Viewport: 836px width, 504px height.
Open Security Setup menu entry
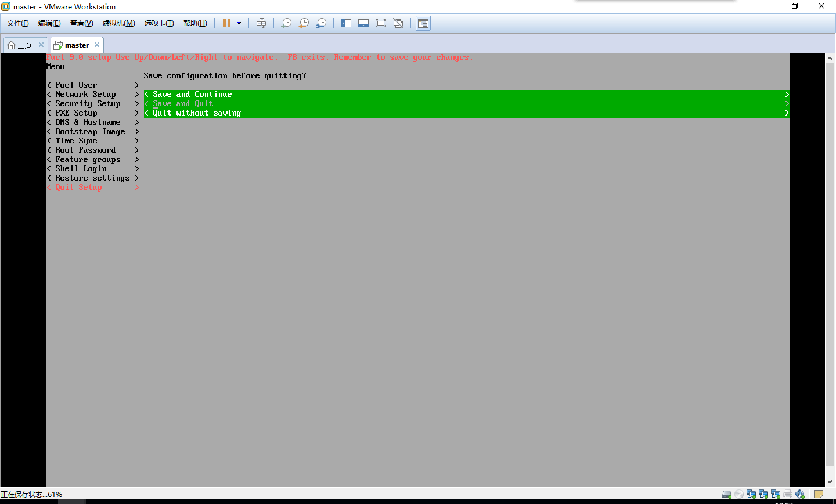click(x=93, y=104)
